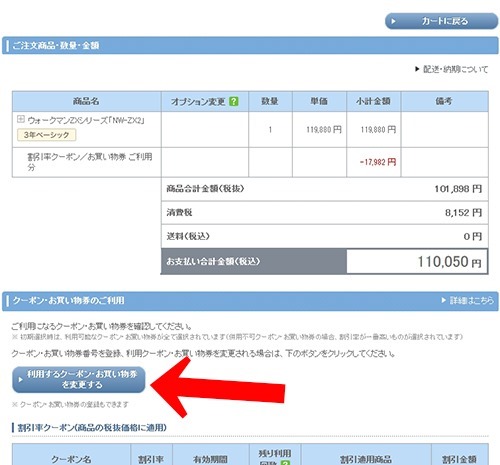Click the 小計金額 column header
This screenshot has height=465, width=500.
click(x=373, y=101)
